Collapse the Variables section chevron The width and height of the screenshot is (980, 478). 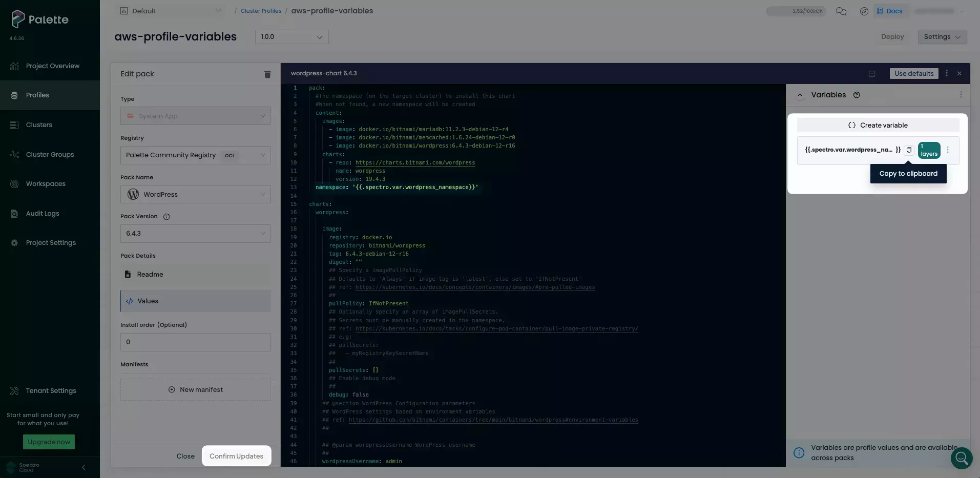coord(800,95)
